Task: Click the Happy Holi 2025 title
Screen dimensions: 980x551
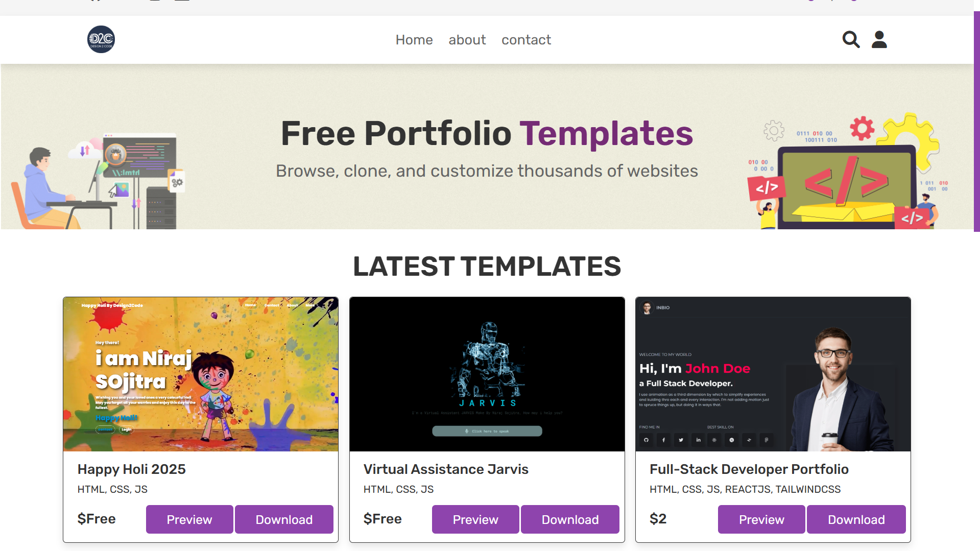Action: pos(132,469)
